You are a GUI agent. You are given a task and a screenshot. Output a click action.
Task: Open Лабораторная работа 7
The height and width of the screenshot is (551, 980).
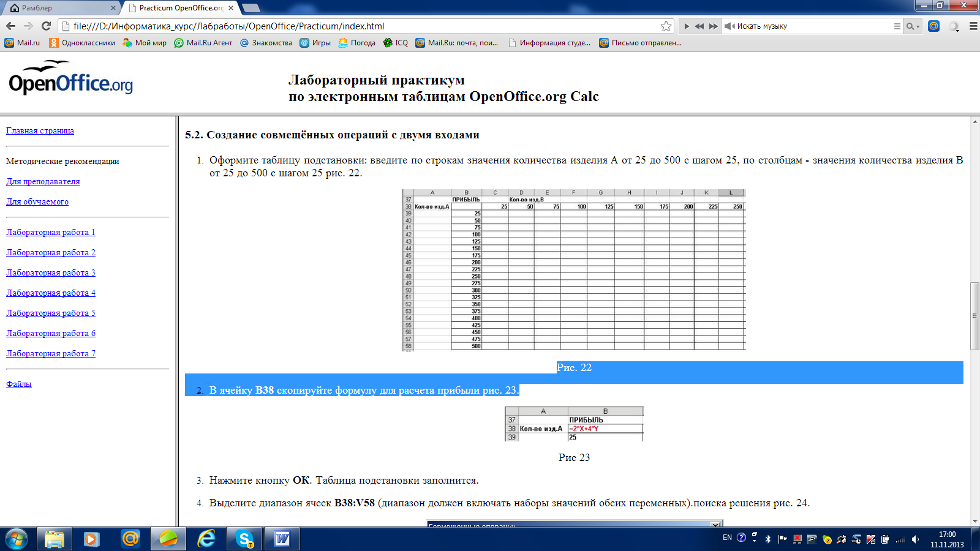tap(51, 353)
